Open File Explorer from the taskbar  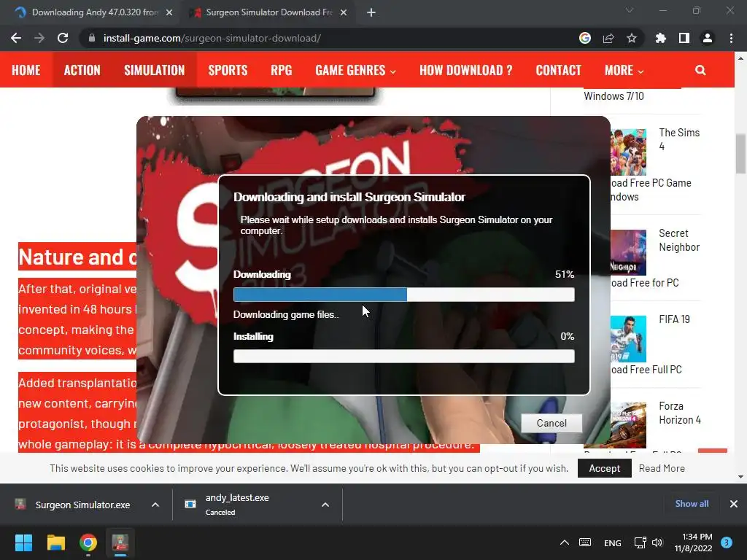click(55, 542)
